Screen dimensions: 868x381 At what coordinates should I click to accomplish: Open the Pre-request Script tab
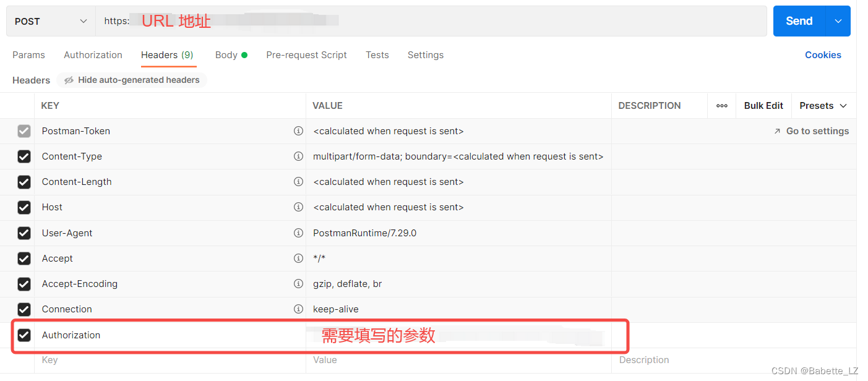[x=306, y=55]
